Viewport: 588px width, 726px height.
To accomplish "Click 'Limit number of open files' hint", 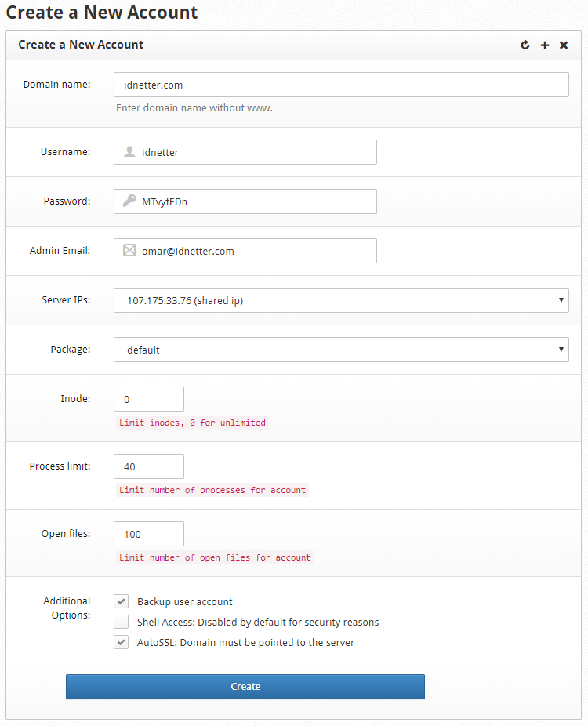I will point(215,558).
